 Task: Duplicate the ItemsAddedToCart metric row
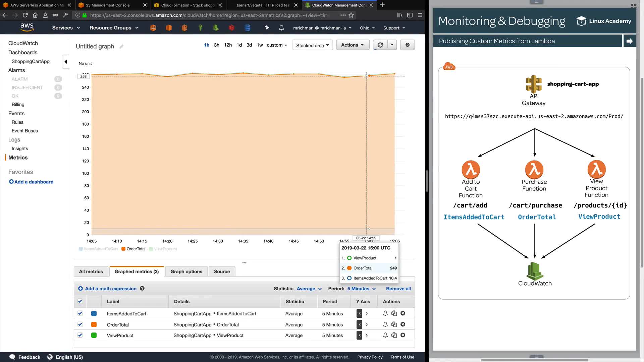(x=394, y=313)
